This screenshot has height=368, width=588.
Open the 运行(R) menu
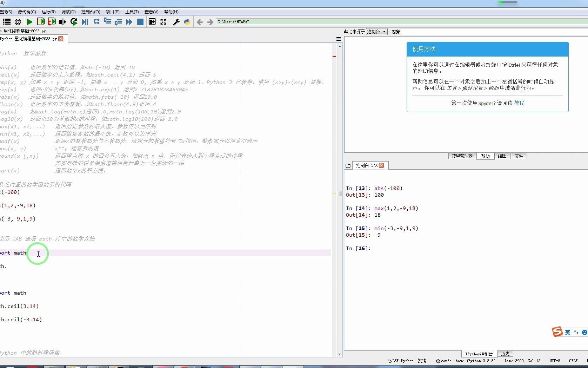click(x=49, y=12)
